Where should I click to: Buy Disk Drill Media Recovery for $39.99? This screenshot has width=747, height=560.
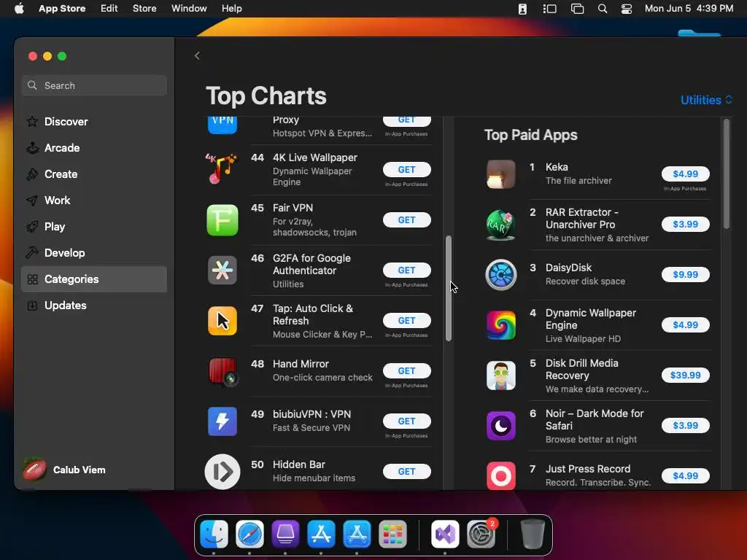tap(685, 376)
